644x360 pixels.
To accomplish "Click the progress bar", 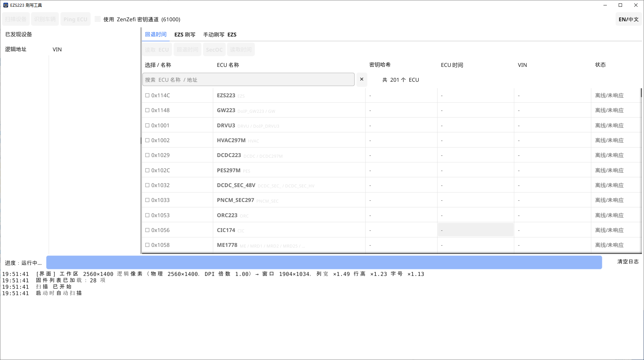I will click(324, 262).
